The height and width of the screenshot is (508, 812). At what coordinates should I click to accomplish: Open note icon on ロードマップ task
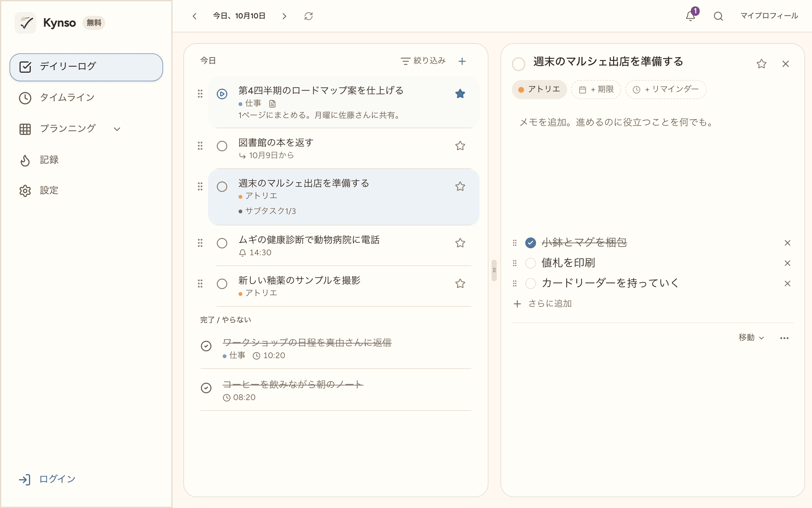(x=272, y=104)
